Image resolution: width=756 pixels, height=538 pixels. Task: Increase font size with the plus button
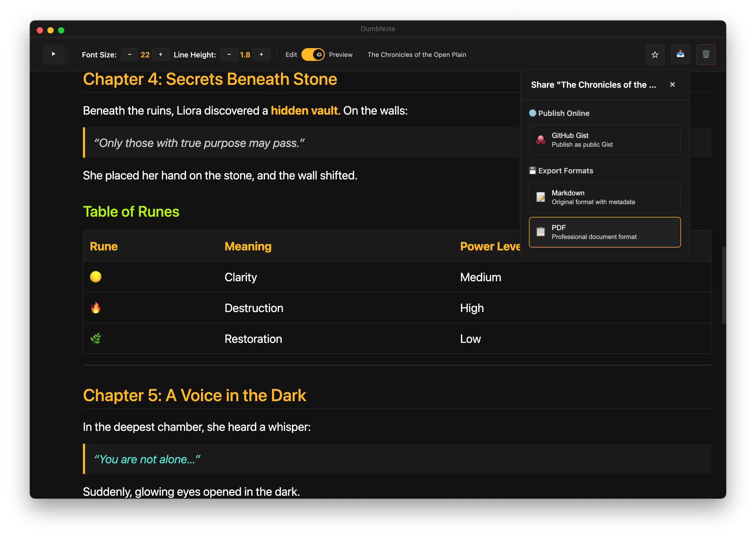tap(161, 55)
